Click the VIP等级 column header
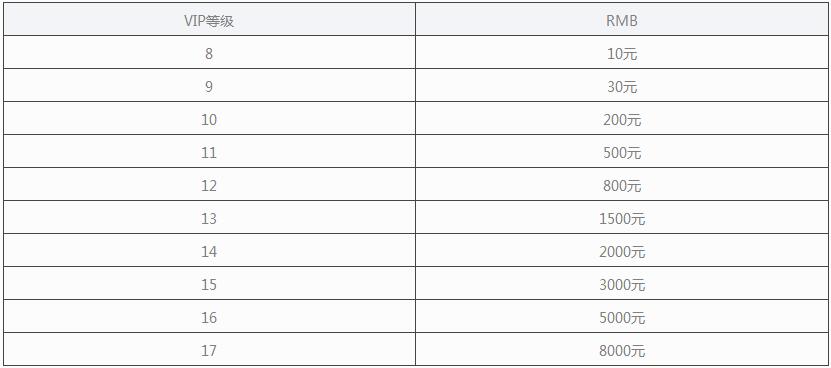 coord(209,20)
